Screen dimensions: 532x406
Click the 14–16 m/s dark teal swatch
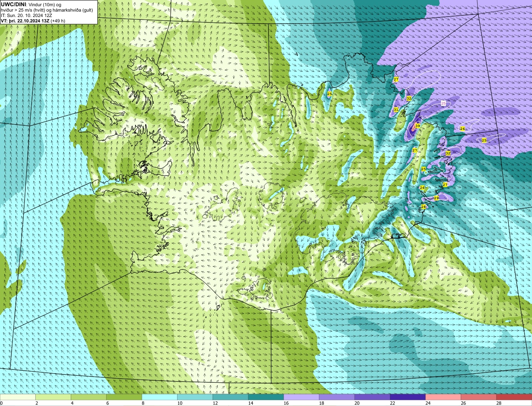click(266, 397)
